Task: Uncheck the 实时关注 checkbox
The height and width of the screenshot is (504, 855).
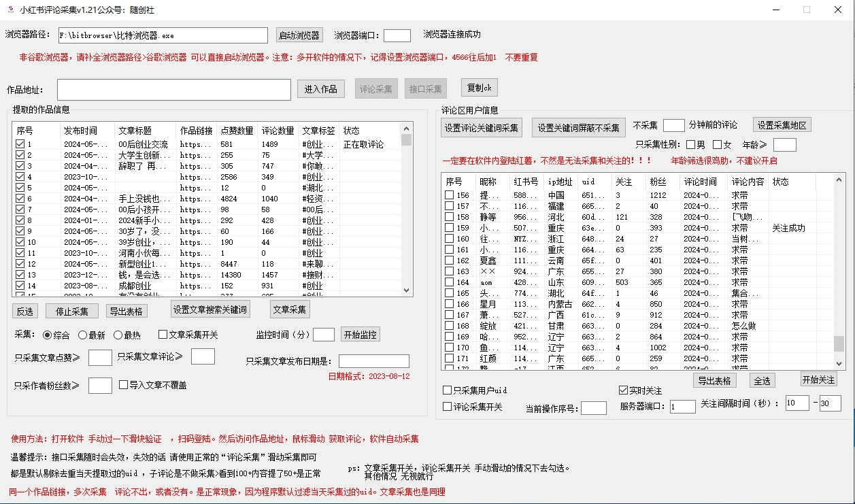Action: click(x=623, y=390)
